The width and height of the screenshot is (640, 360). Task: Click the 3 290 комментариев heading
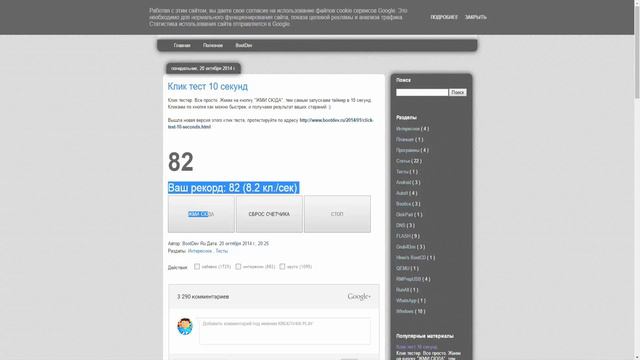[x=203, y=297]
